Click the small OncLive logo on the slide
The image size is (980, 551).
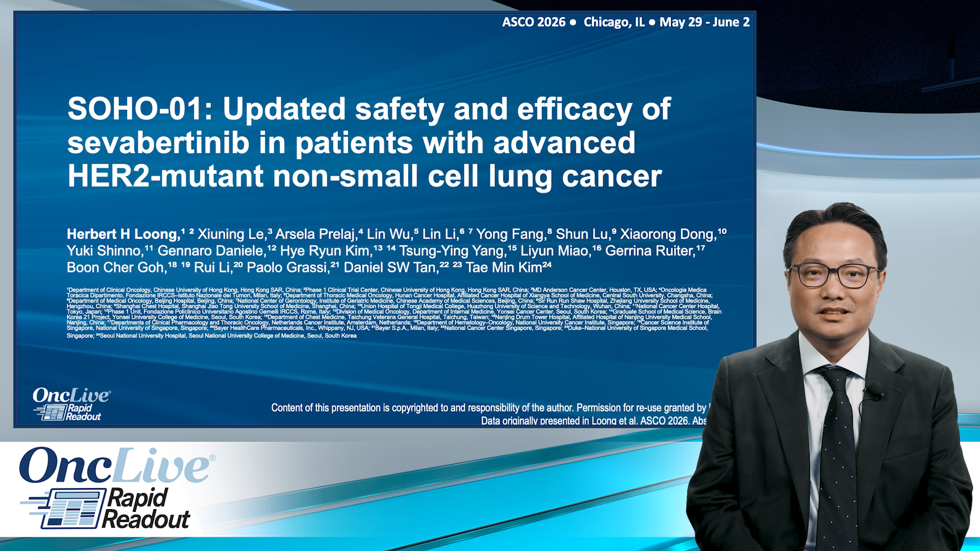71,404
